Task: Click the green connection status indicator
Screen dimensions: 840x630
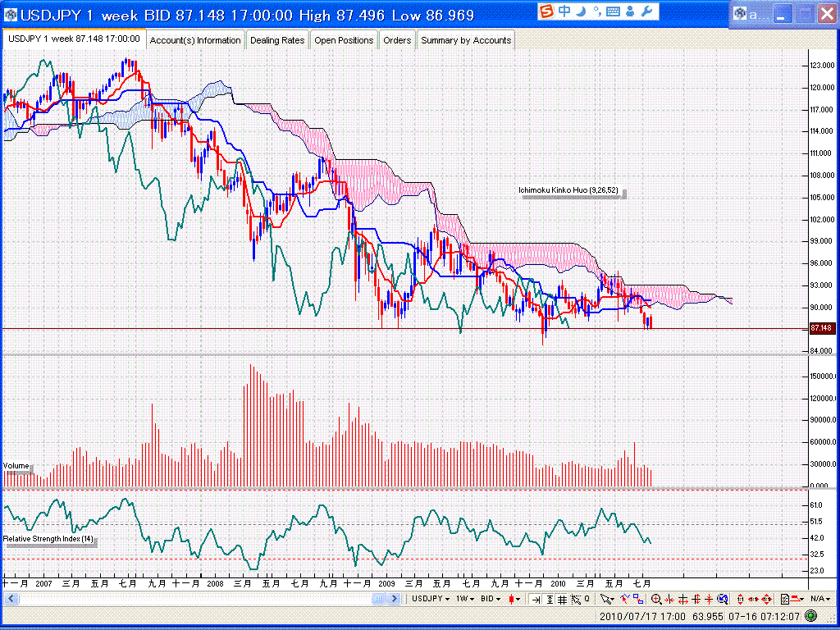Action: (810, 615)
